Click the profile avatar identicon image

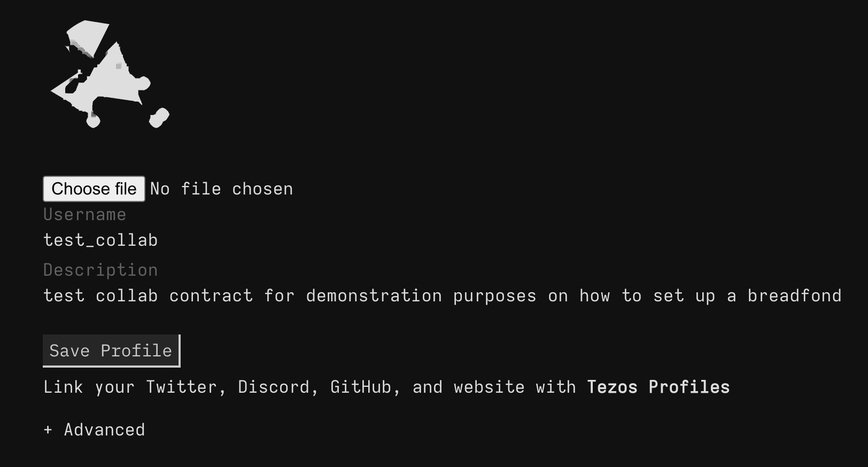point(110,75)
